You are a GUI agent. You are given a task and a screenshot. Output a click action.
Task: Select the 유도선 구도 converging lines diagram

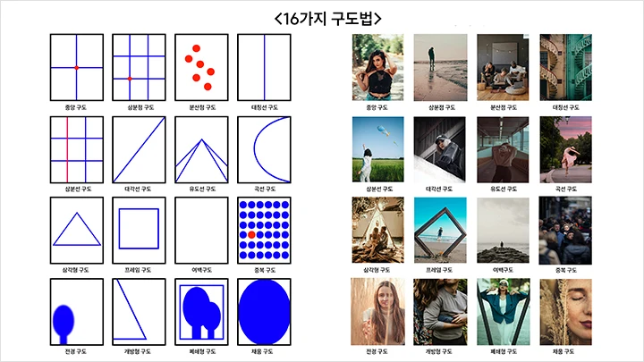tap(201, 150)
